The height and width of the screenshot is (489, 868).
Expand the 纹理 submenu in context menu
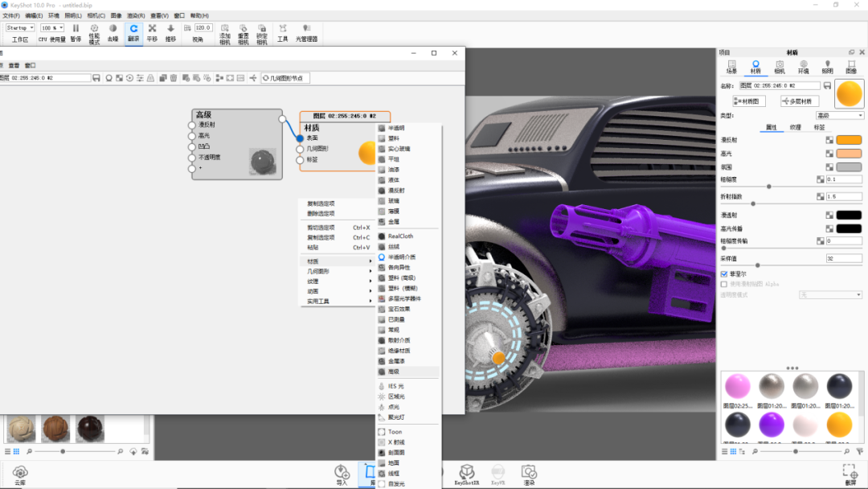pyautogui.click(x=337, y=281)
